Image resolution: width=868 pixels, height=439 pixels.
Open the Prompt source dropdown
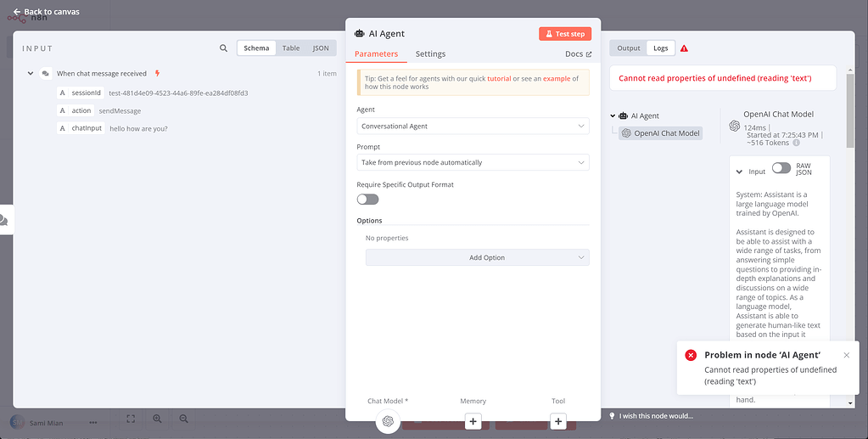[473, 162]
